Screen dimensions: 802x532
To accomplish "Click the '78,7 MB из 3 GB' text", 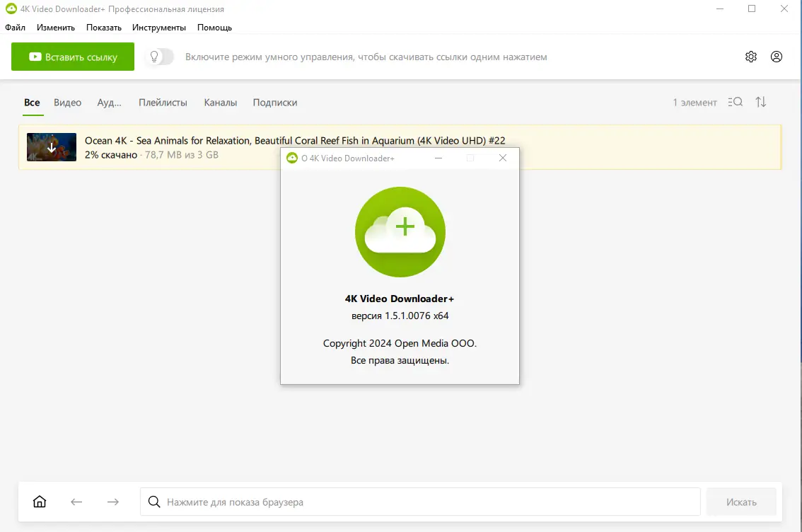I will [x=182, y=155].
